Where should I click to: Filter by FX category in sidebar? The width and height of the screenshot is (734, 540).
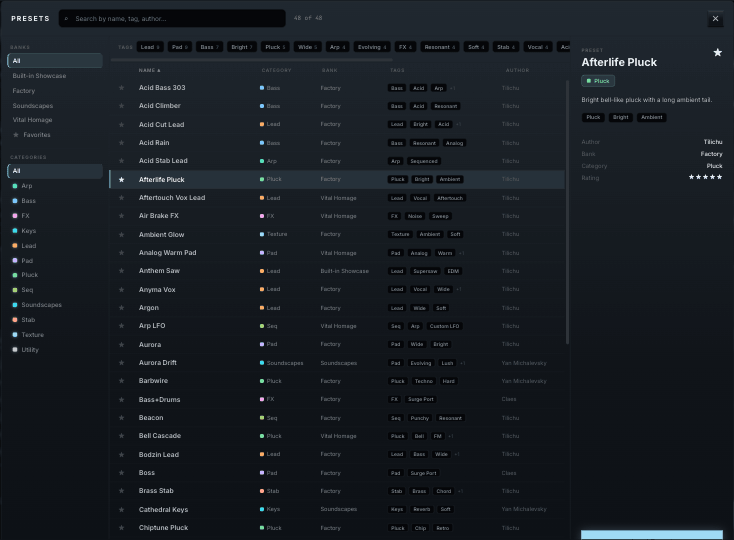(55, 216)
